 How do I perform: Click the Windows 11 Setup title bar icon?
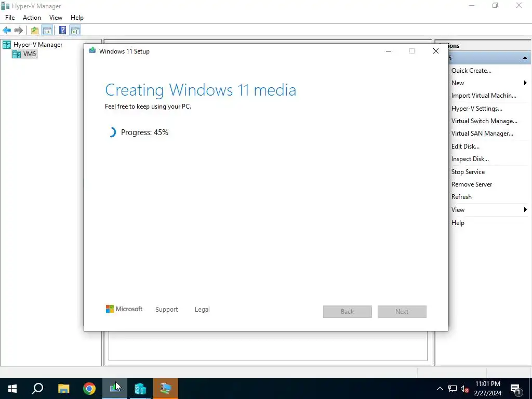tap(92, 51)
